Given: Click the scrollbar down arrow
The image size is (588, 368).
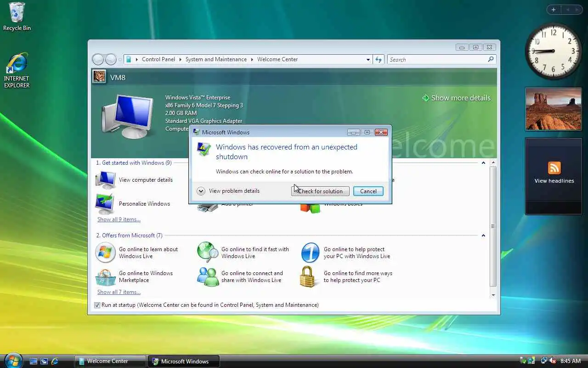Looking at the screenshot, I should point(493,295).
